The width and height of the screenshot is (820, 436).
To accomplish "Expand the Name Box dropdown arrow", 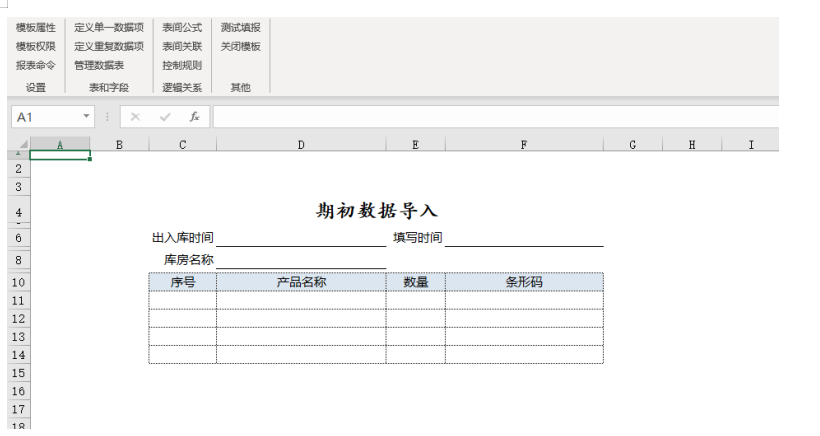I will click(87, 117).
